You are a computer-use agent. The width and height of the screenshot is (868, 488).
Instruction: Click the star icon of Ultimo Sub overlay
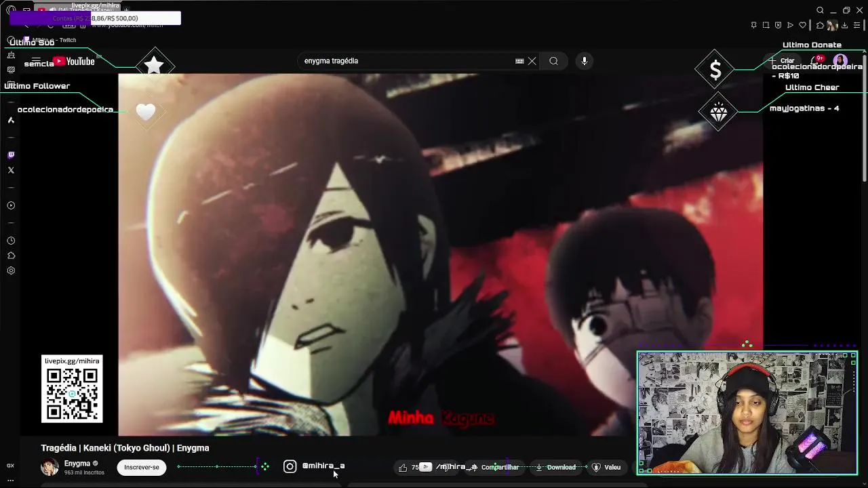(x=155, y=66)
